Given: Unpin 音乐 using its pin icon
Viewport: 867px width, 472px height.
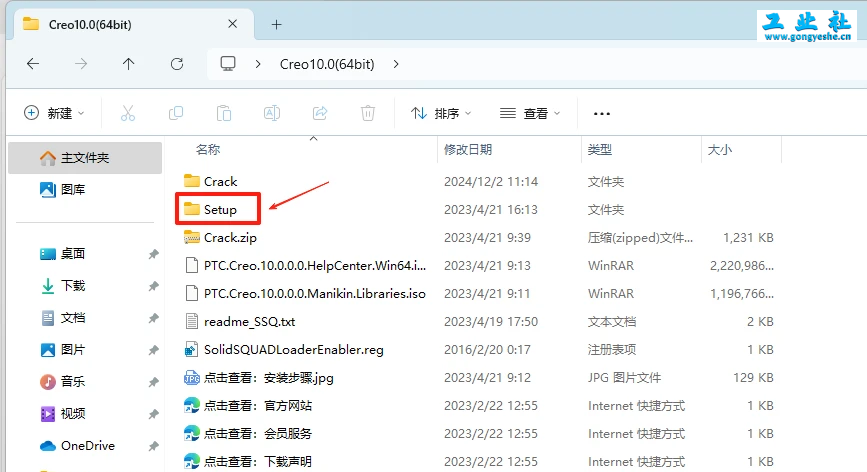Looking at the screenshot, I should (x=153, y=382).
